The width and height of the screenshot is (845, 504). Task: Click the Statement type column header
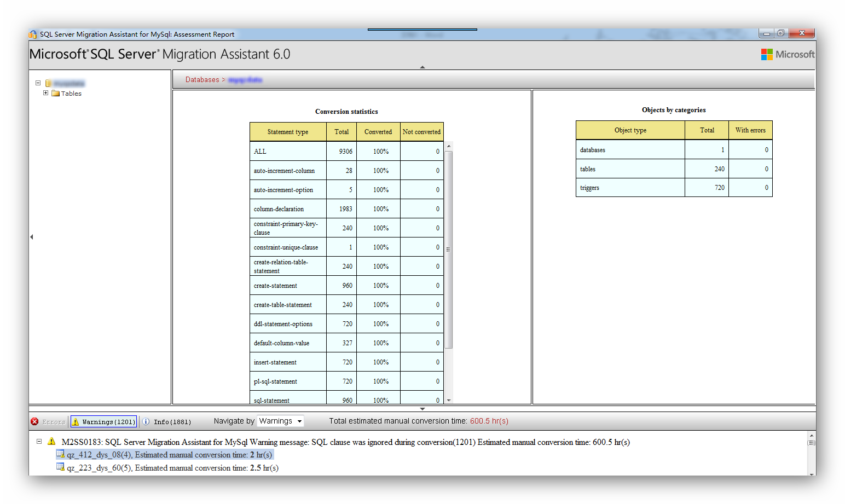(x=288, y=132)
